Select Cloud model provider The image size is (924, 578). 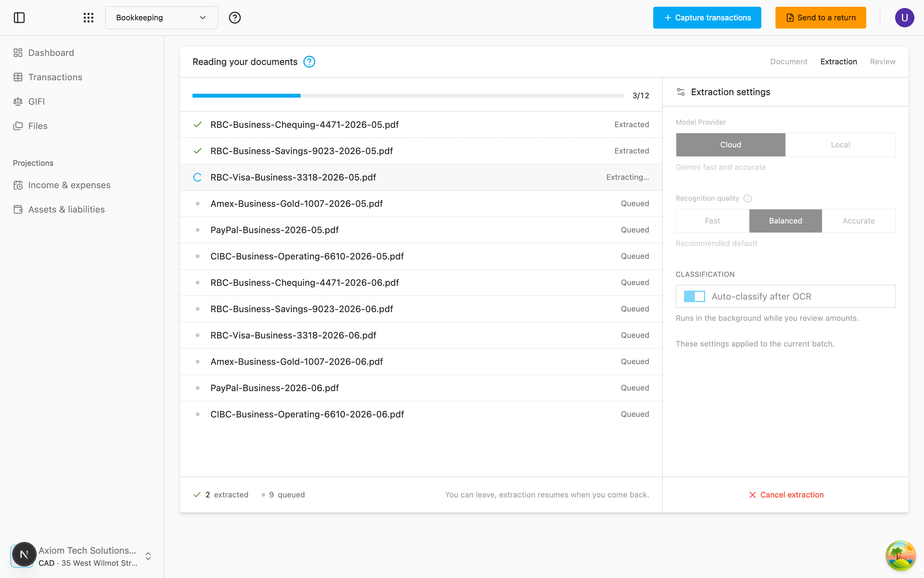[731, 145]
